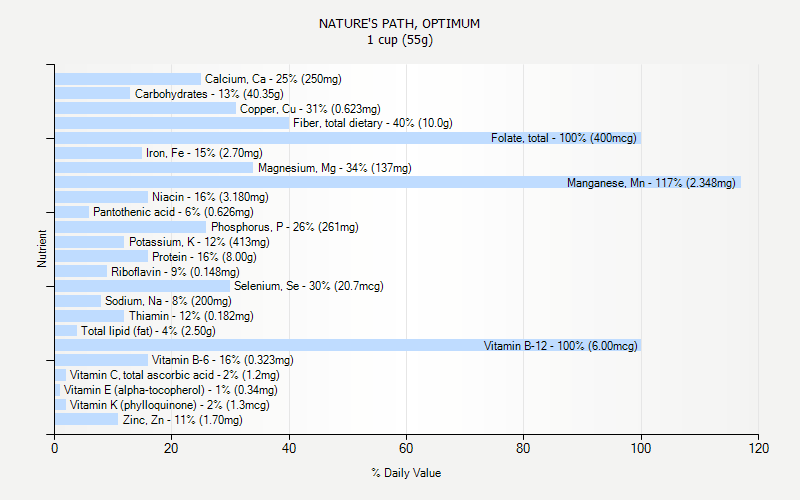Click Vitamin E (alpha-tocopherol) - 1% label
800x500 pixels.
[x=170, y=390]
